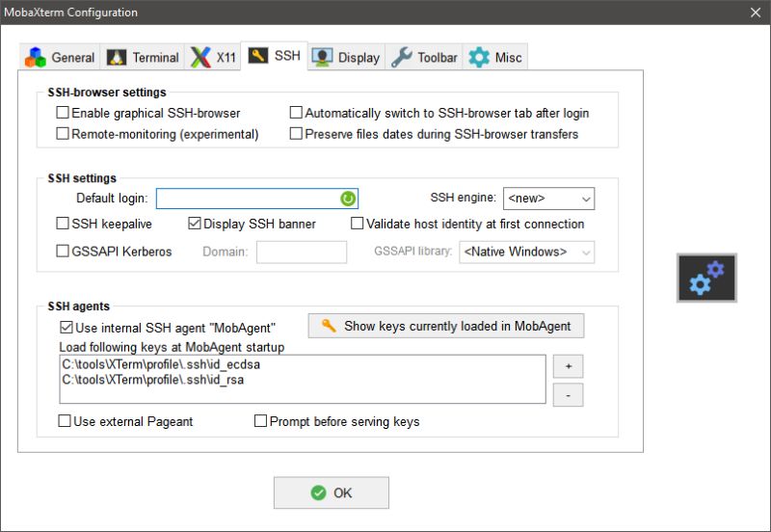Click the key icon on Show keys button
This screenshot has height=532, width=771.
(x=329, y=325)
